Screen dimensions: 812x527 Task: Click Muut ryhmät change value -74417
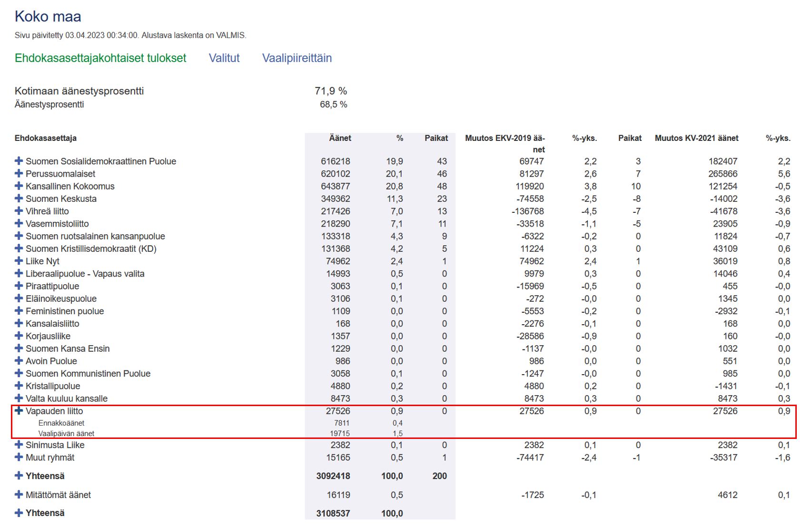point(530,457)
